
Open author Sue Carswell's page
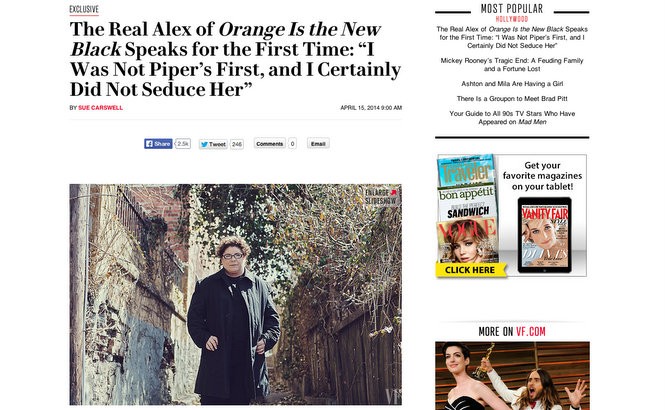click(101, 108)
